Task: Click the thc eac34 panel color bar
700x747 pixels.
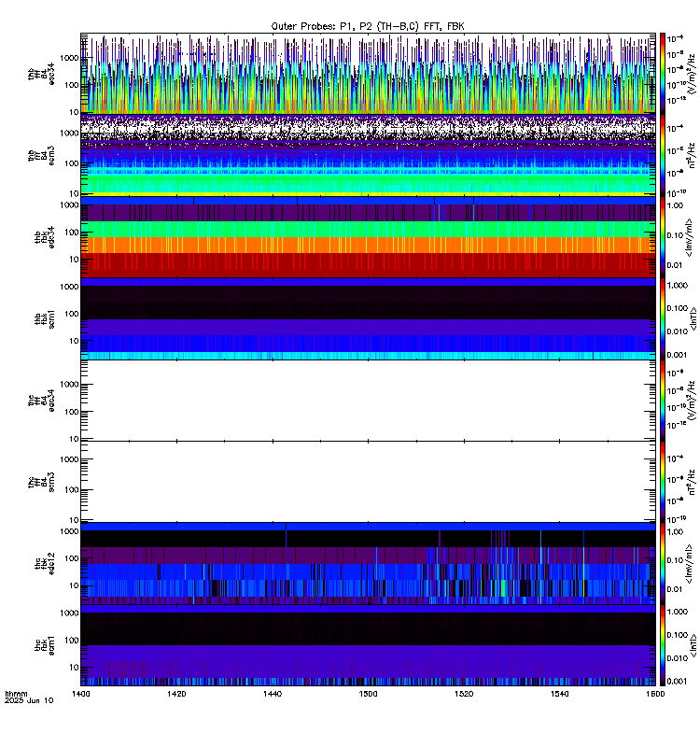Action: (x=663, y=401)
